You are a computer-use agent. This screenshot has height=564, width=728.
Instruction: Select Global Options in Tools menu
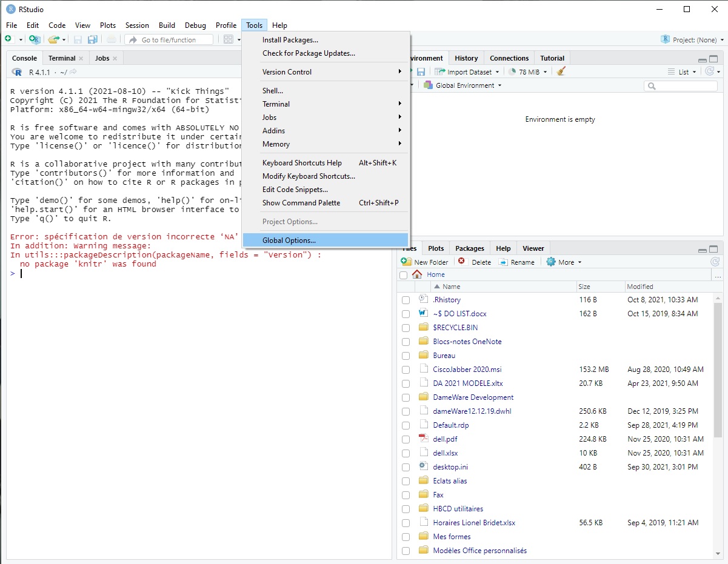point(326,241)
